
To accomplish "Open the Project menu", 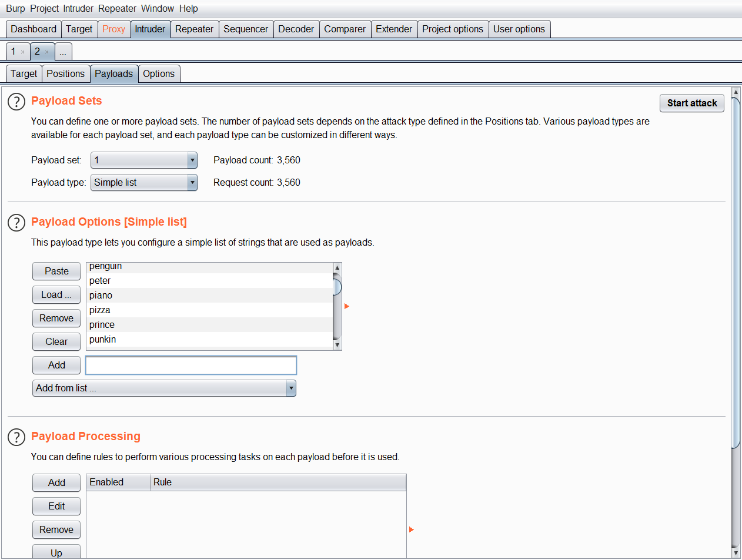I will pos(44,9).
